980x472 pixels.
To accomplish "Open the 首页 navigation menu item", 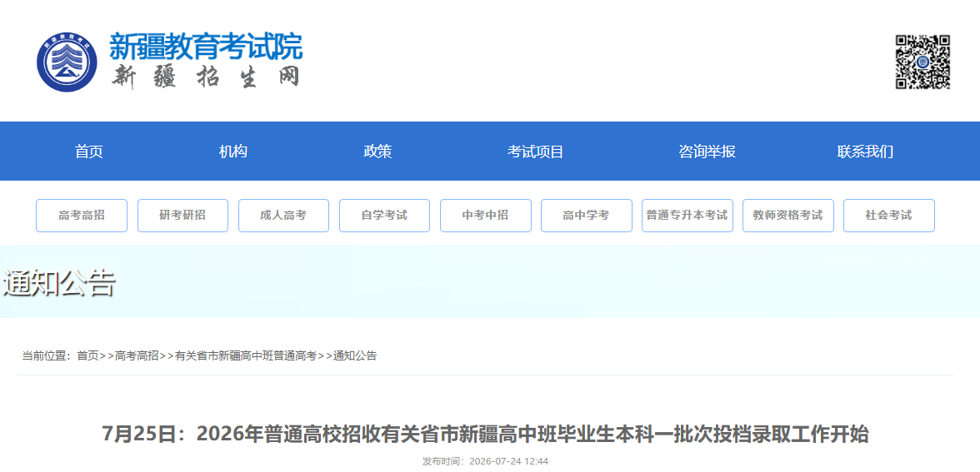I will click(x=88, y=152).
